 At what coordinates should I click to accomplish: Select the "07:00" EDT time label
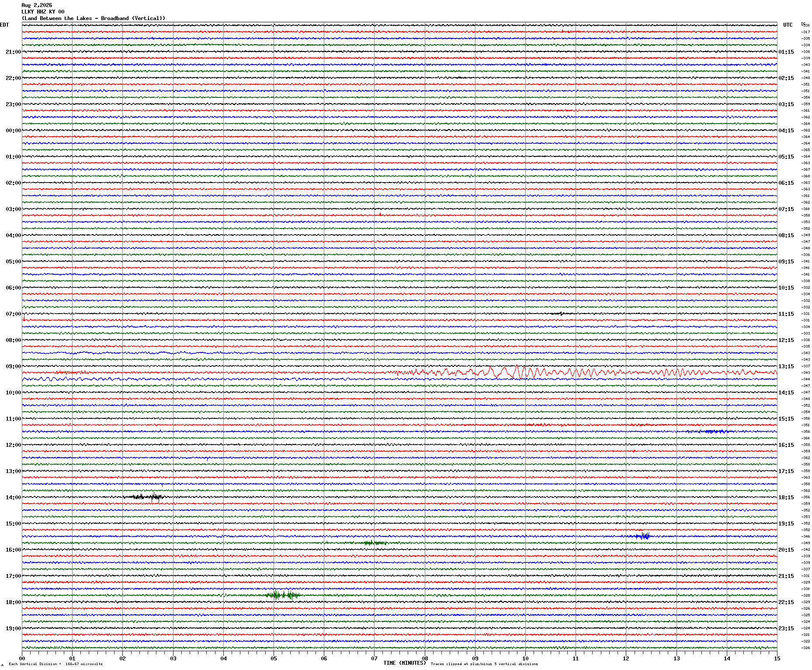point(13,314)
